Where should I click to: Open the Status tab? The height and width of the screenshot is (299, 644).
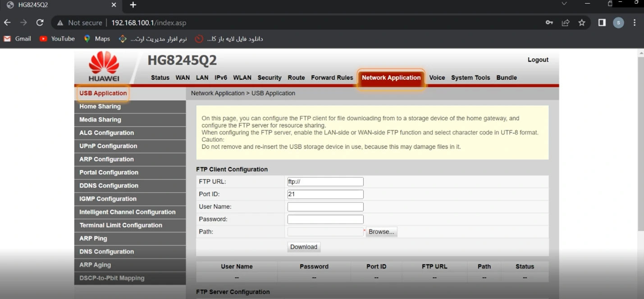tap(160, 77)
